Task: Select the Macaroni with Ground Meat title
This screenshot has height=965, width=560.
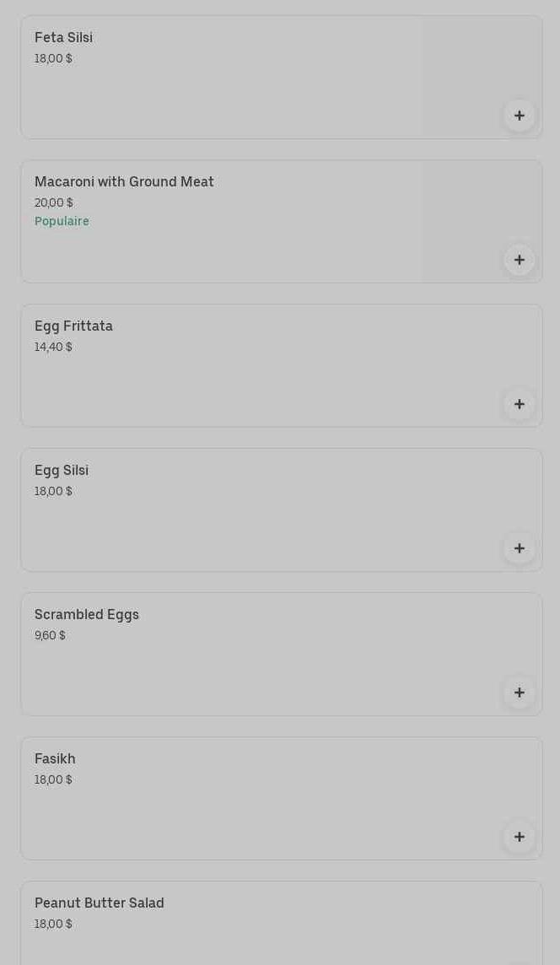Action: tap(124, 181)
